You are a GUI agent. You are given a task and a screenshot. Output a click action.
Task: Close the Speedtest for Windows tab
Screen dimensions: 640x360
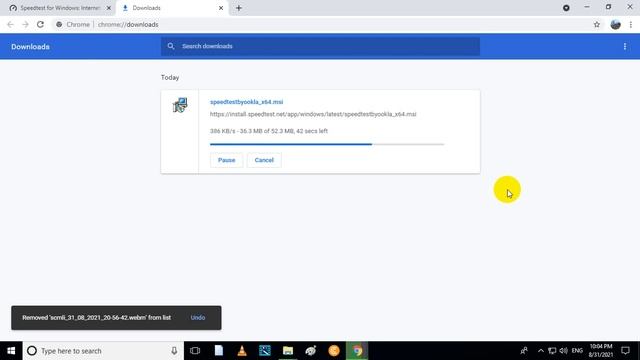109,8
